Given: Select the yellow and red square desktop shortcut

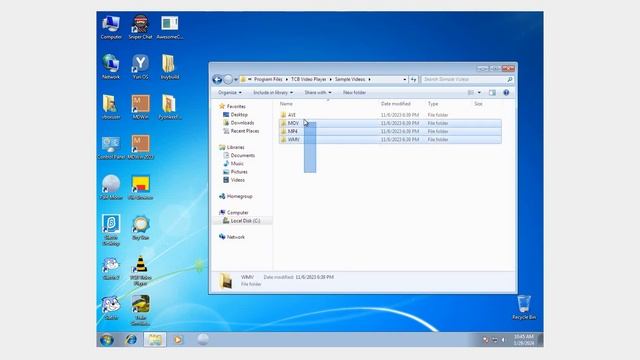Looking at the screenshot, I should coord(140,184).
